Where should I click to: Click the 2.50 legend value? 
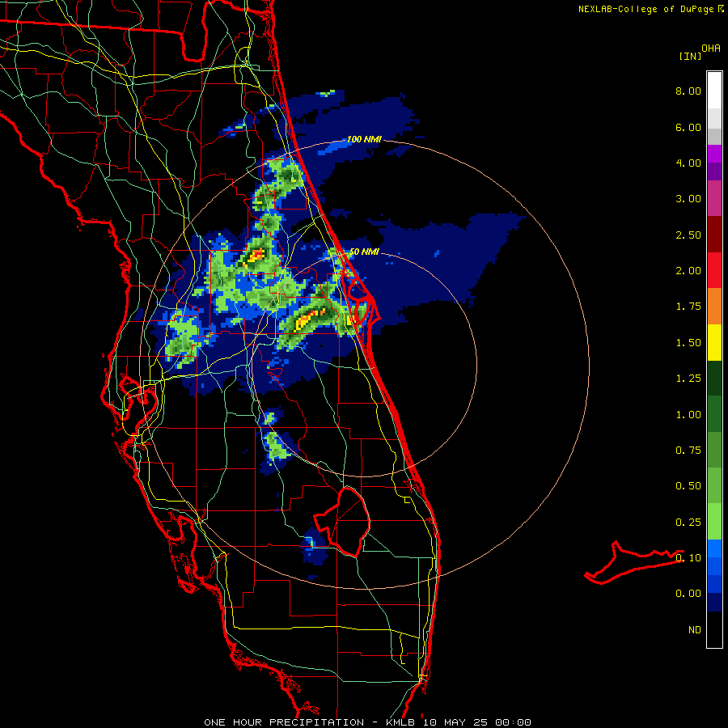688,235
